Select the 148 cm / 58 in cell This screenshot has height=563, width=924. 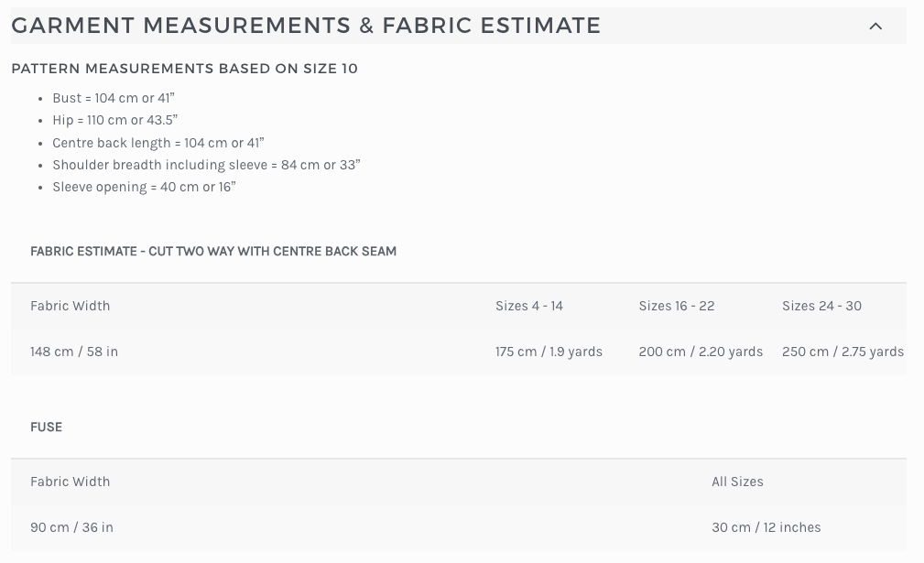point(74,352)
